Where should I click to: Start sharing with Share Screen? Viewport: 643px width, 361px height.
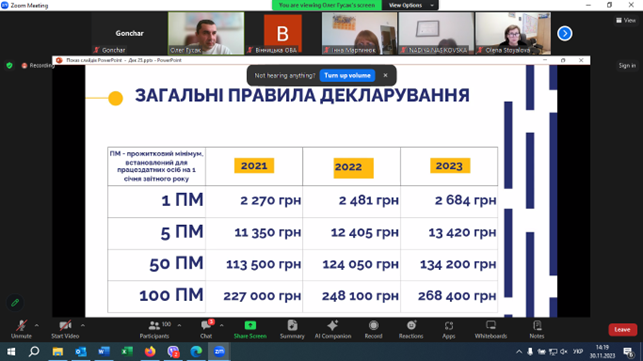pyautogui.click(x=250, y=329)
